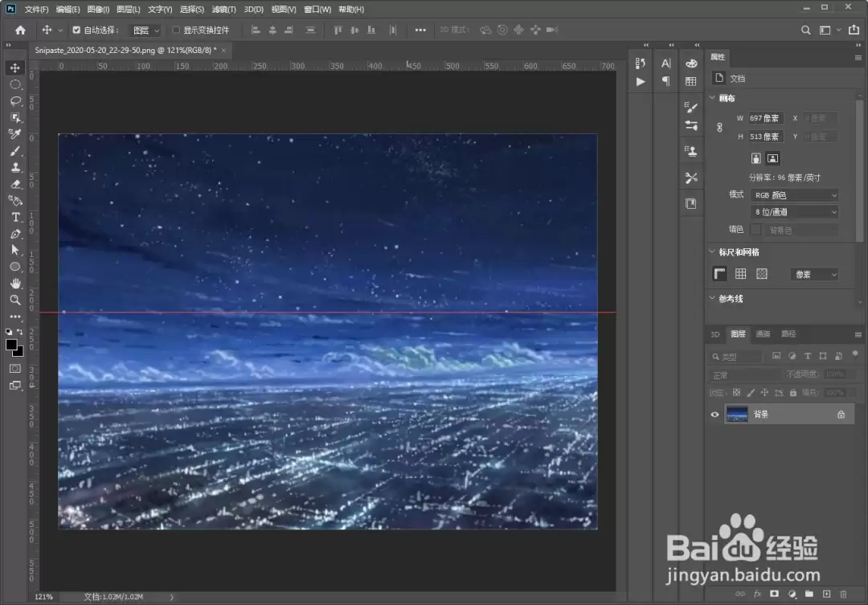Open the ruler units 像素 dropdown
Screen dimensions: 868x605
click(814, 275)
